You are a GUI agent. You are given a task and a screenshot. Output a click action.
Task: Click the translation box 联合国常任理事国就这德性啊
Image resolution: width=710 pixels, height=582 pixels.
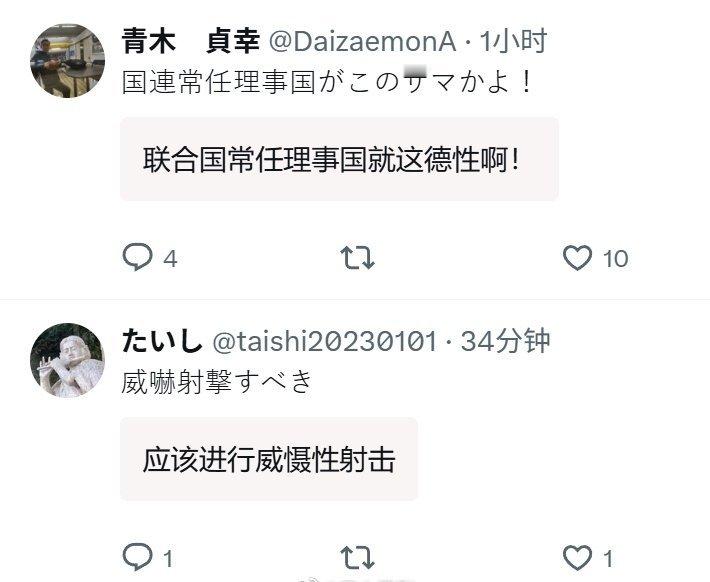(339, 159)
